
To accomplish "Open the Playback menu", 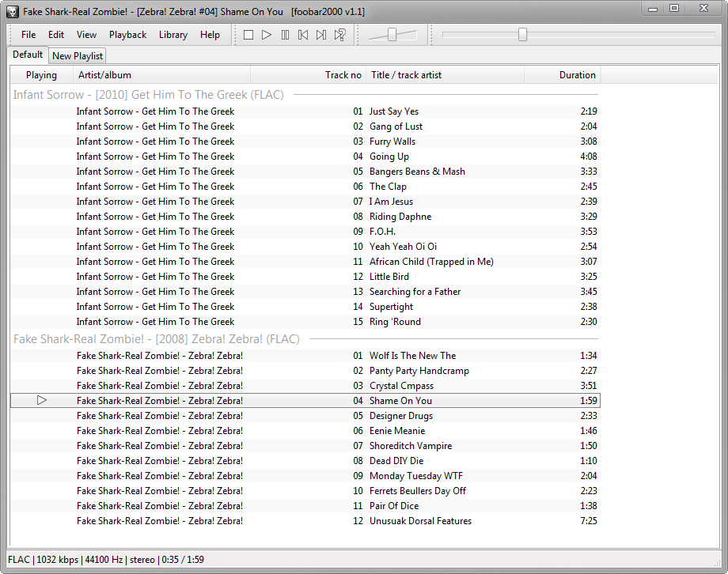I will pyautogui.click(x=127, y=35).
